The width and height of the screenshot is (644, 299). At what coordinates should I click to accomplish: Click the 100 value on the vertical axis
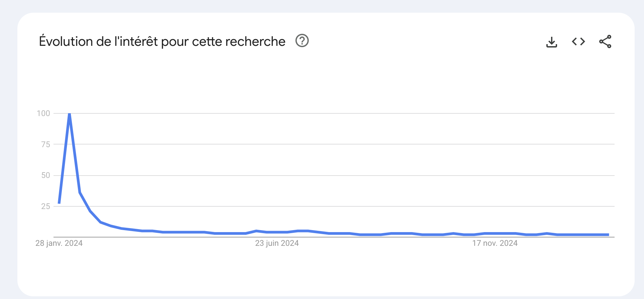[x=43, y=113]
